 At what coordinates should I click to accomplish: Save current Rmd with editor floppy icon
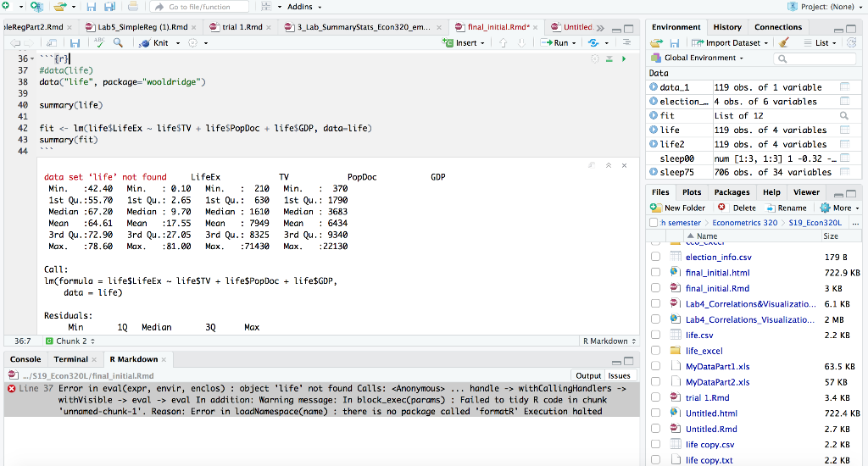coord(75,42)
